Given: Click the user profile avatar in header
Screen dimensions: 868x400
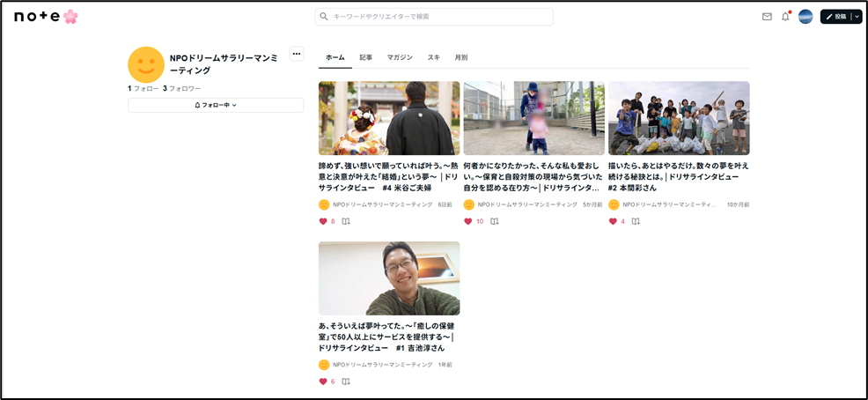Looking at the screenshot, I should [805, 17].
